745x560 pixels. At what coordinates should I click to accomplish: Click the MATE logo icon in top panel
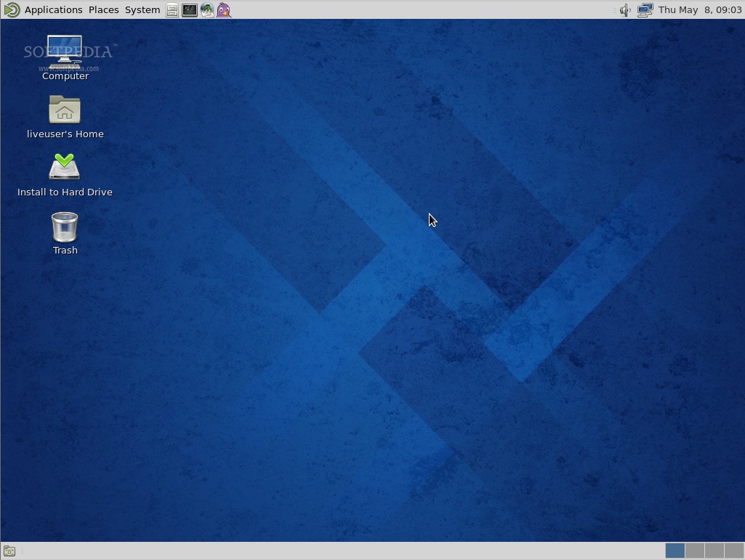(12, 9)
